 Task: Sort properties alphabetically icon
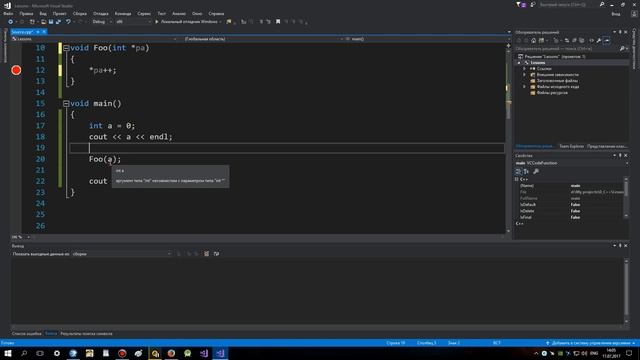pos(526,171)
